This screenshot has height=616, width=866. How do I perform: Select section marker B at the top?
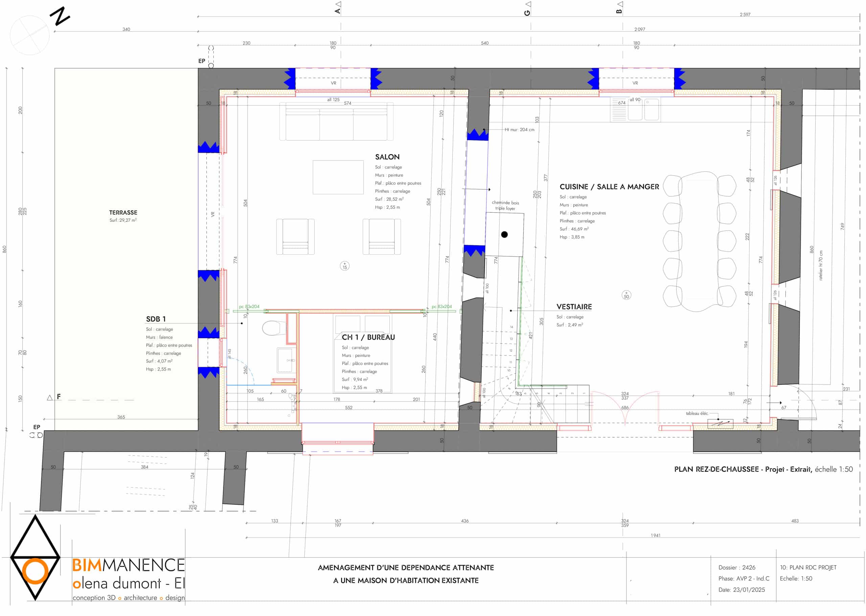tap(619, 7)
